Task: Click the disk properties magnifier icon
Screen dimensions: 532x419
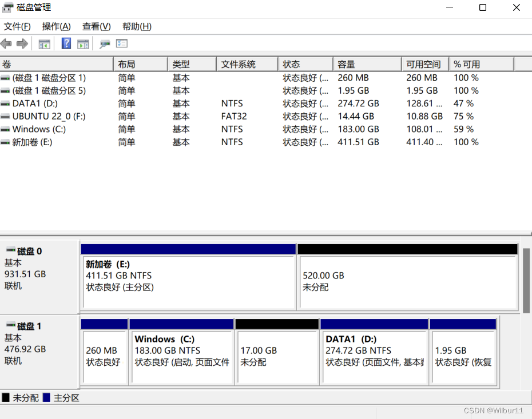Action: tap(104, 43)
